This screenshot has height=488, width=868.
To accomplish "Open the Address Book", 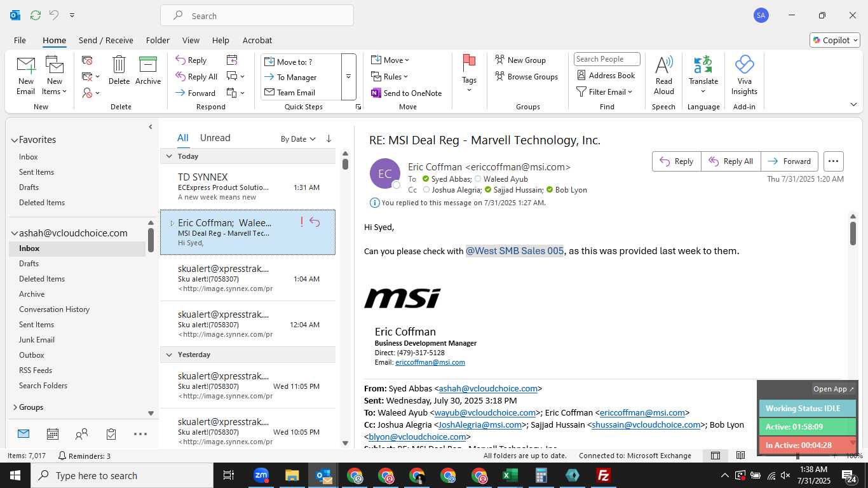I will pos(606,75).
